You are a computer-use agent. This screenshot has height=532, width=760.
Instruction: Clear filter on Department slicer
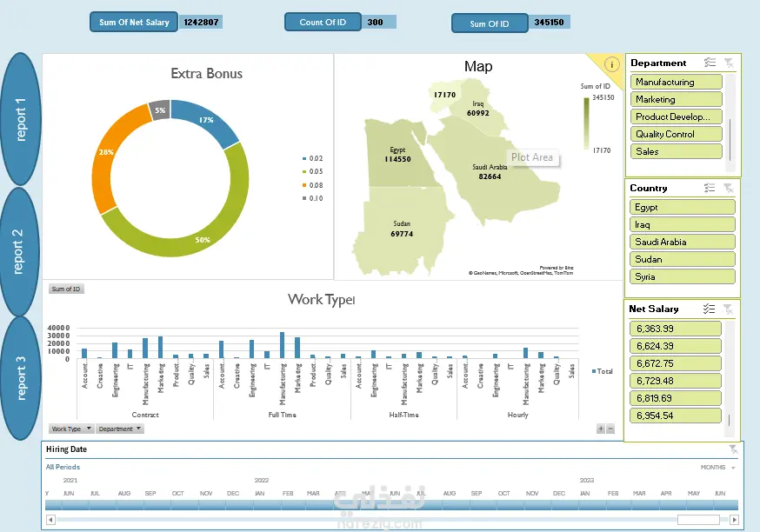729,63
